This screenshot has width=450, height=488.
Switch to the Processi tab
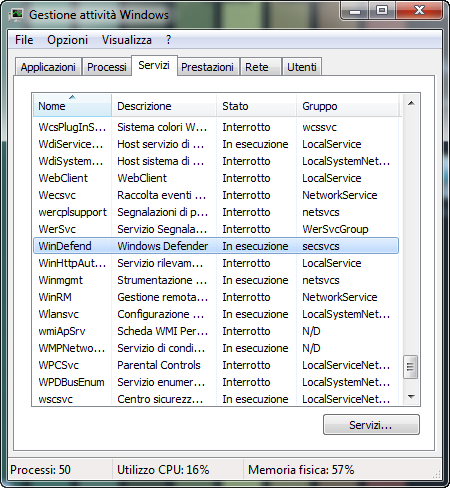pos(107,67)
